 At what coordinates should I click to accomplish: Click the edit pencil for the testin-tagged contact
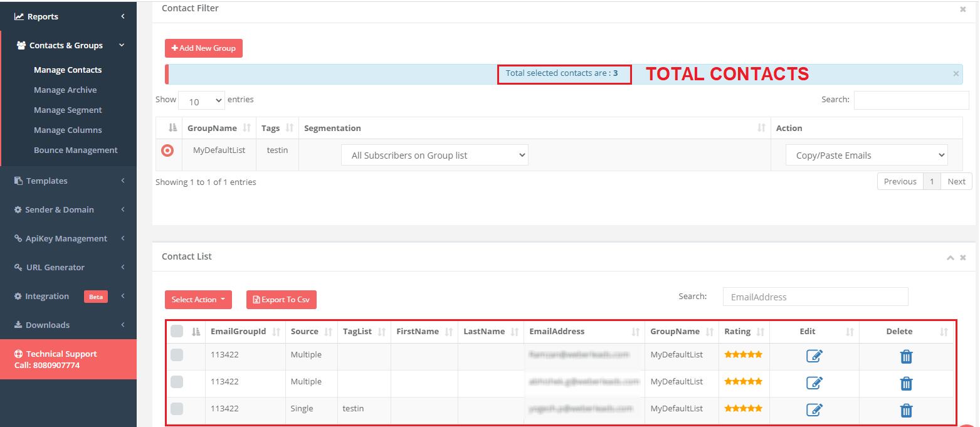(814, 410)
